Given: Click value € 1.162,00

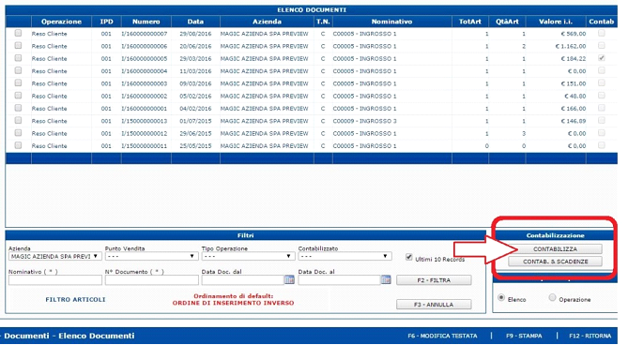Looking at the screenshot, I should pyautogui.click(x=571, y=46).
